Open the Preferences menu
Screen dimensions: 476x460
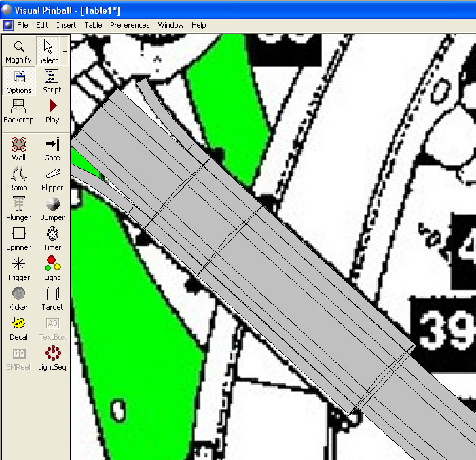[x=130, y=25]
